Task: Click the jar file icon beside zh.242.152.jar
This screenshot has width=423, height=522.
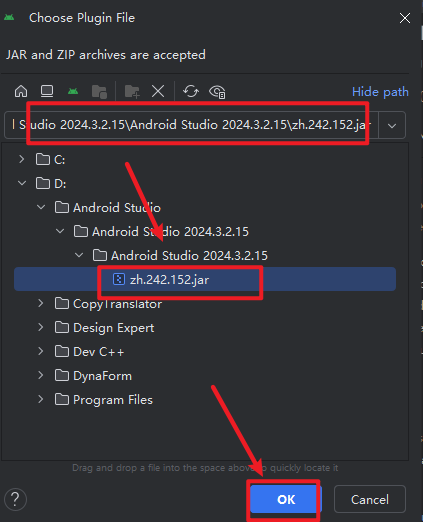Action: coord(119,279)
